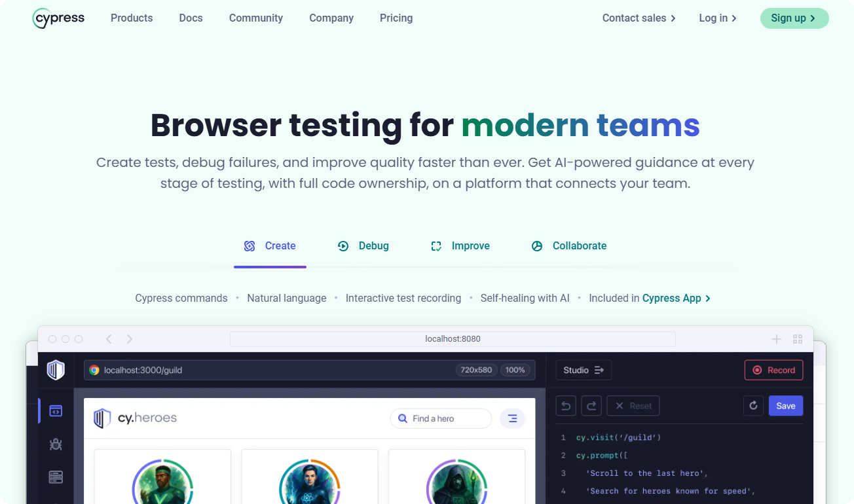Viewport: 854px width, 504px height.
Task: Click the 100% zoom badge
Action: [515, 370]
